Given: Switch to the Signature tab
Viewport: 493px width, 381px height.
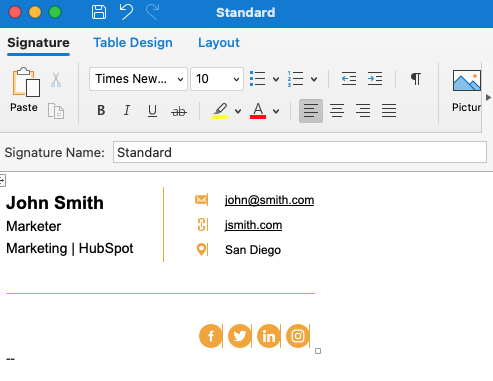Looking at the screenshot, I should [38, 43].
